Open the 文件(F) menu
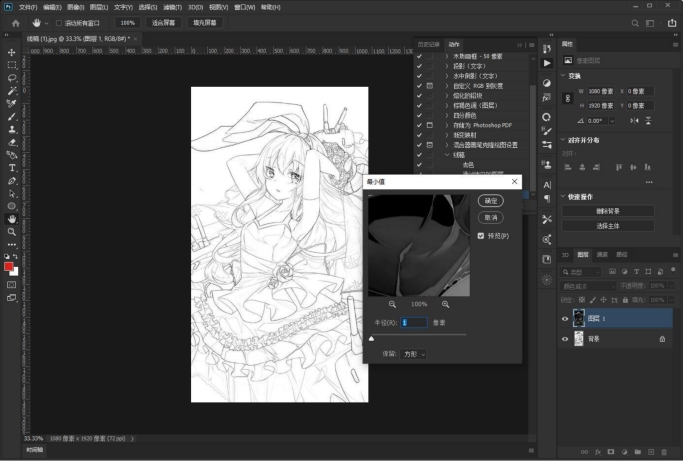The width and height of the screenshot is (683, 461). point(28,7)
